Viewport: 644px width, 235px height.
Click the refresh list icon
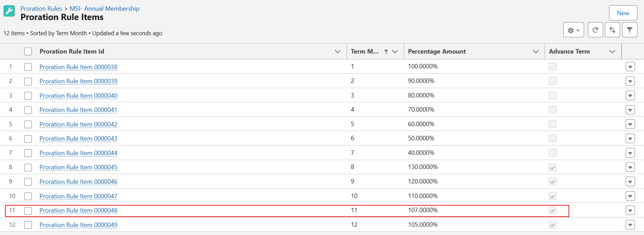(x=595, y=30)
